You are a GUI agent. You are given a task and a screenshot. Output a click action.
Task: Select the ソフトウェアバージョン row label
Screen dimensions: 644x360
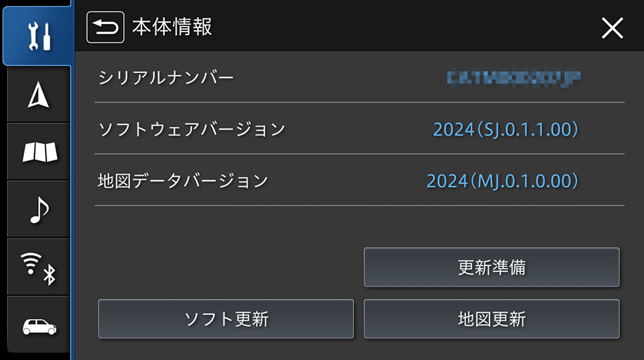click(x=191, y=129)
